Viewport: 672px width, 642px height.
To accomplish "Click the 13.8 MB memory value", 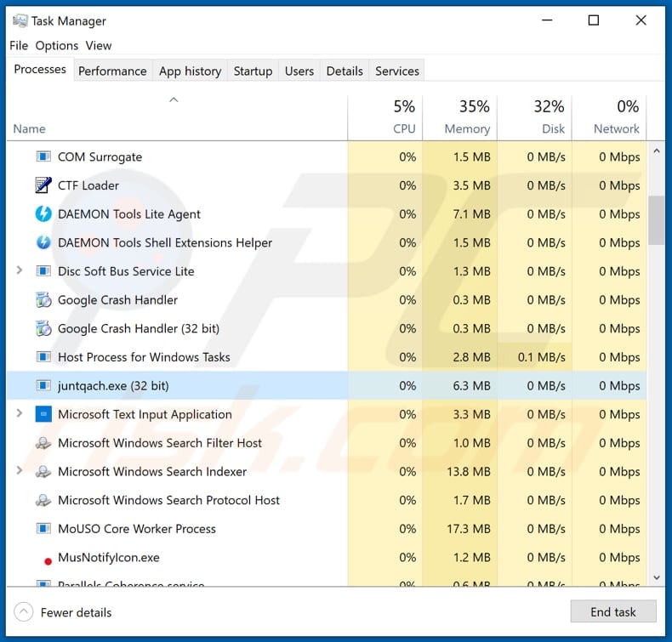I will (x=469, y=472).
